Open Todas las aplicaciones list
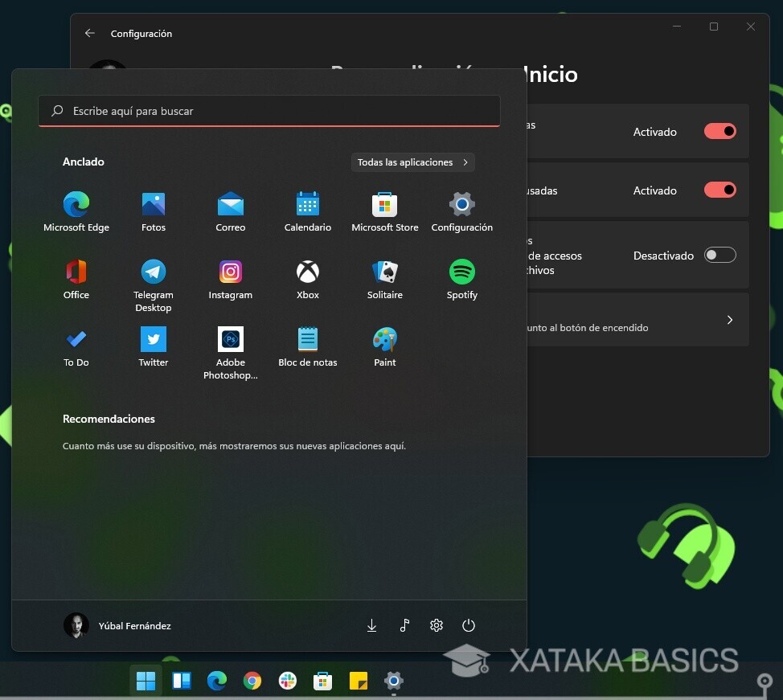 [412, 162]
